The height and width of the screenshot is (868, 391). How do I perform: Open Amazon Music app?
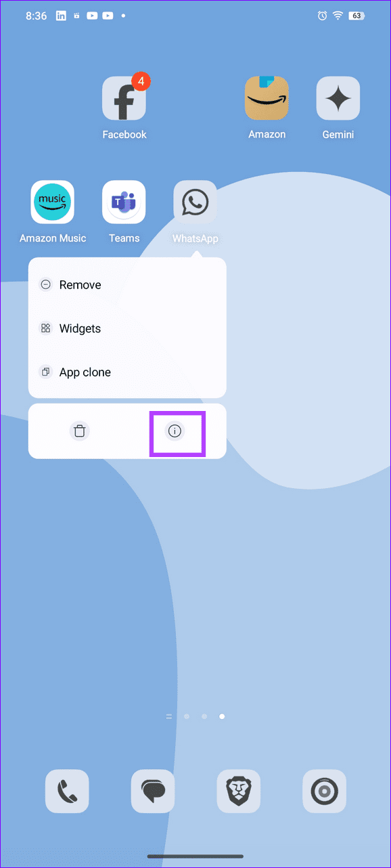(x=53, y=202)
